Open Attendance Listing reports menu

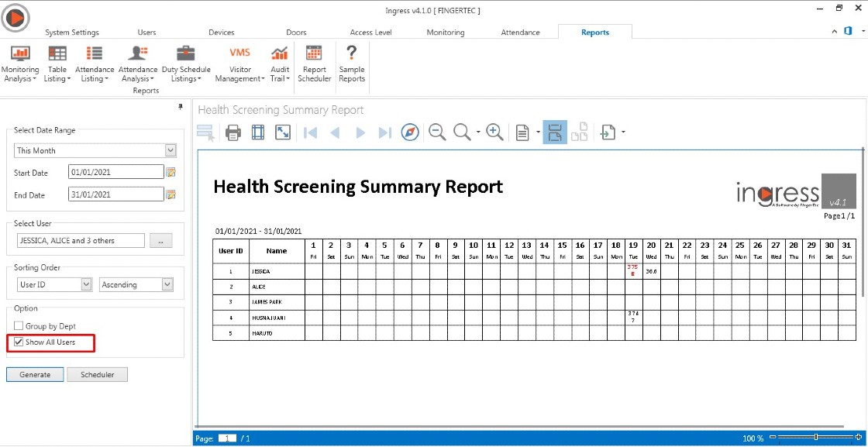pyautogui.click(x=94, y=64)
